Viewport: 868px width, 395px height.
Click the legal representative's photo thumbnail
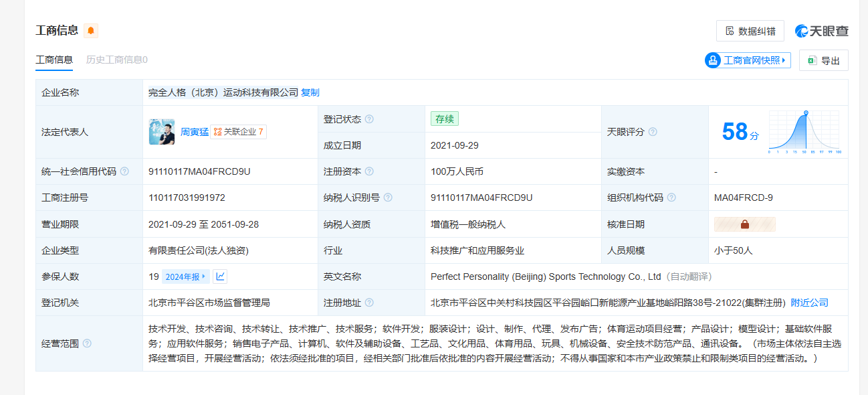(162, 132)
